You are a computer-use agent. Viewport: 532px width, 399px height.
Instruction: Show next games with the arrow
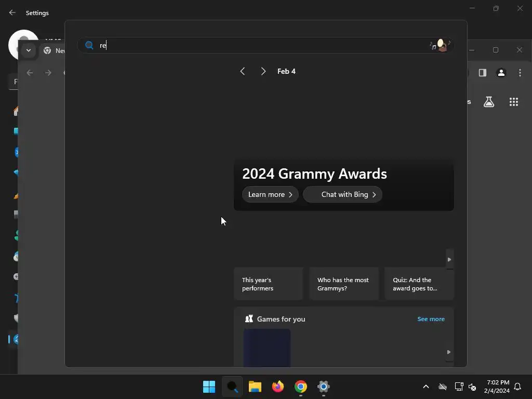449,352
